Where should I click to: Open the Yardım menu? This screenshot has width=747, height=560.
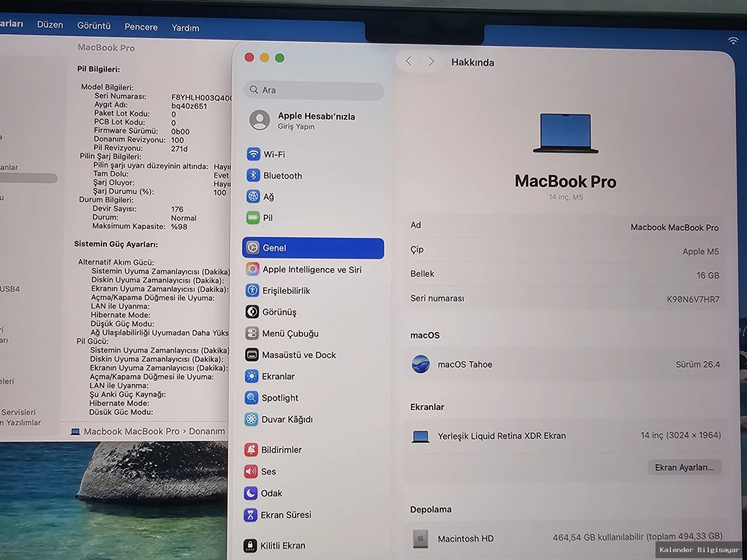click(x=185, y=28)
